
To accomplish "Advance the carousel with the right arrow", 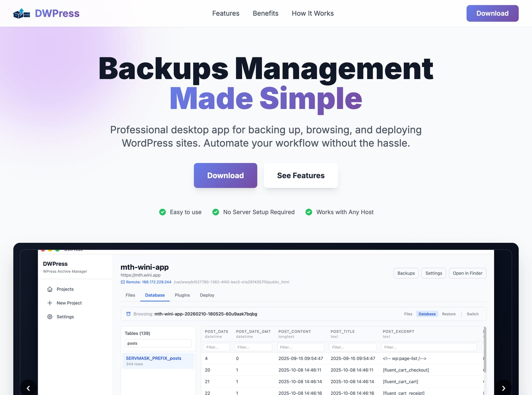I will tap(504, 388).
